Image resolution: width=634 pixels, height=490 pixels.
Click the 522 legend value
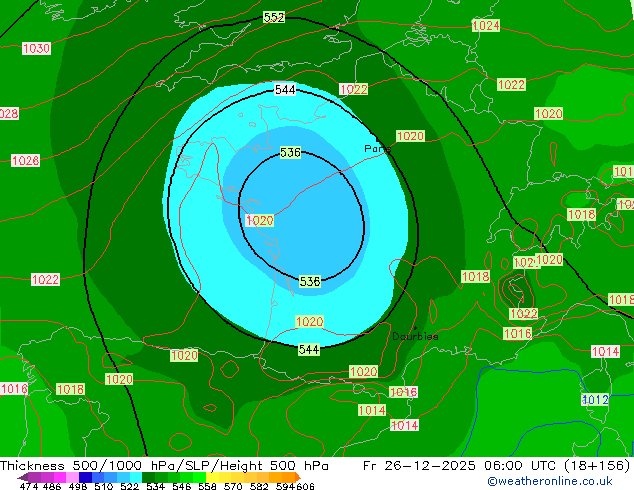[129, 486]
